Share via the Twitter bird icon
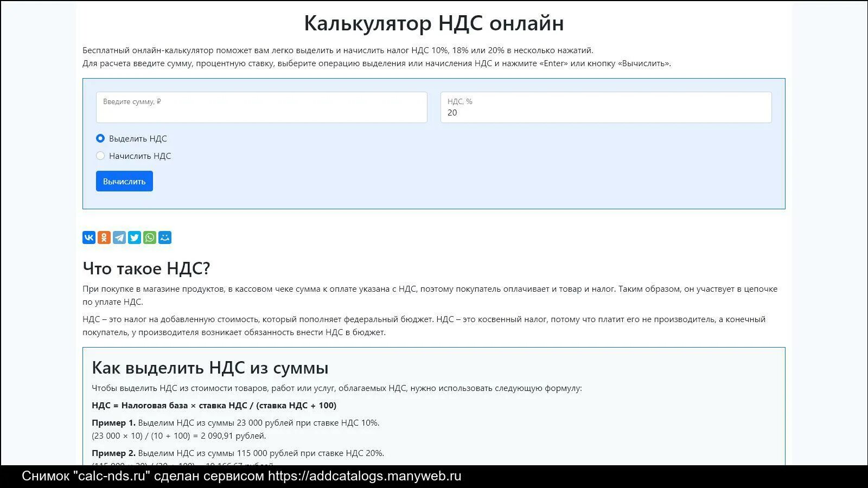Viewport: 868px width, 488px height. tap(133, 237)
